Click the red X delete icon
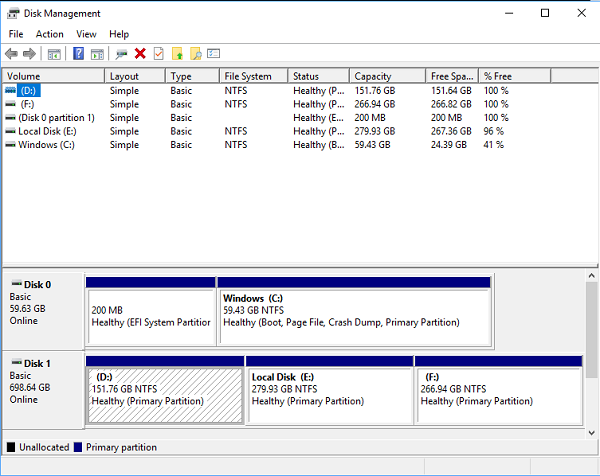The image size is (600, 476). click(x=140, y=54)
